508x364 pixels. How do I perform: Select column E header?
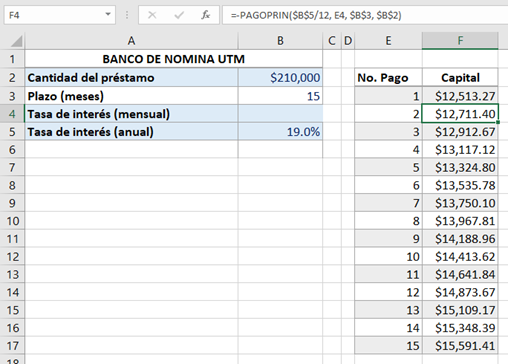click(x=388, y=41)
